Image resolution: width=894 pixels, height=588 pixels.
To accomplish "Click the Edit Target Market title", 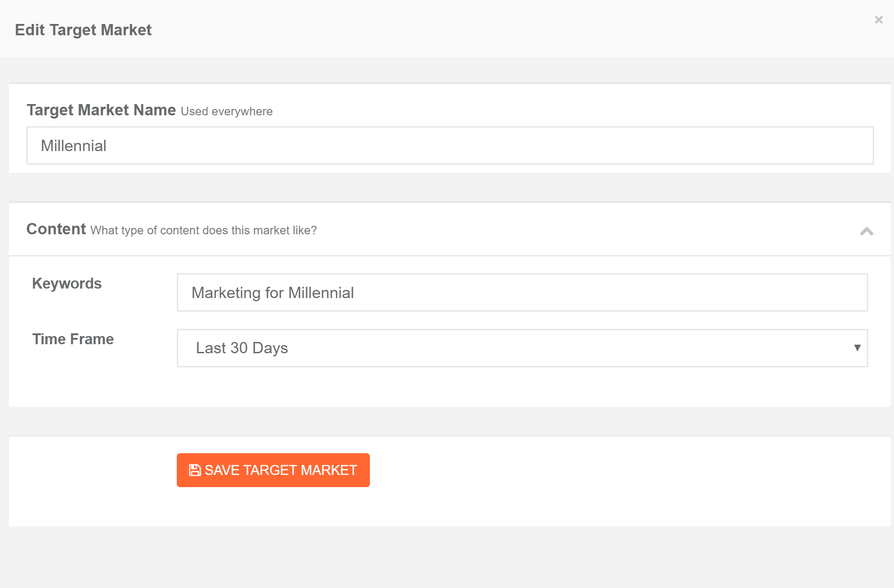I will click(83, 30).
